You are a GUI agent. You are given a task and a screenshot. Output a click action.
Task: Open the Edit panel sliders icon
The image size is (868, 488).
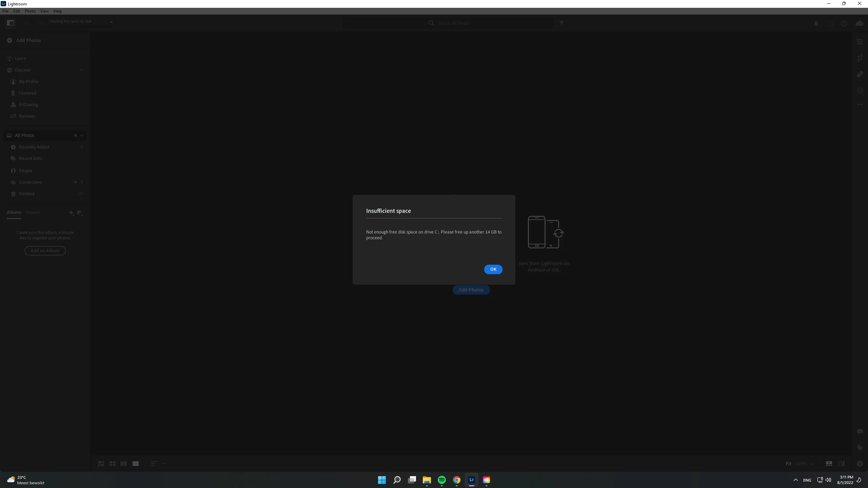click(x=860, y=42)
